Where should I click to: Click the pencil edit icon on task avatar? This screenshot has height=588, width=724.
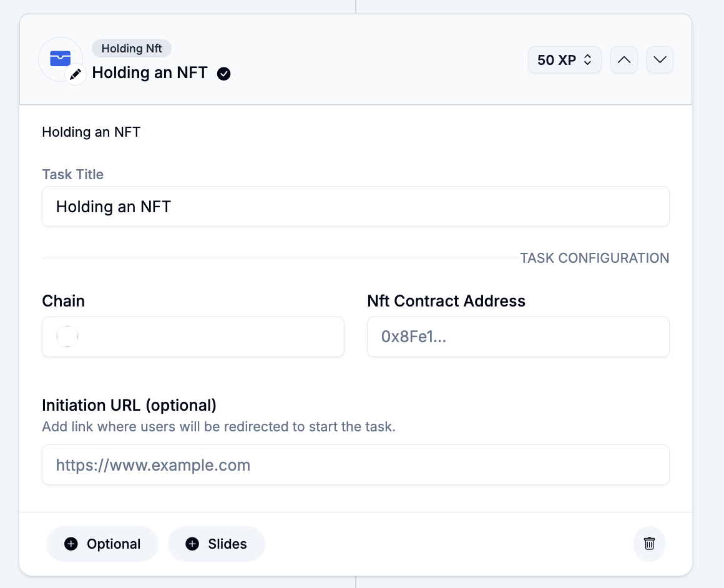point(76,75)
